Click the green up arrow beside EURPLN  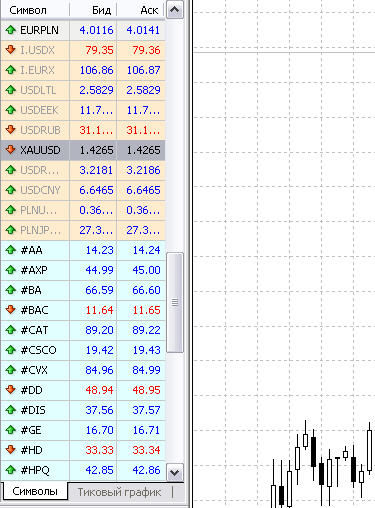[11, 30]
